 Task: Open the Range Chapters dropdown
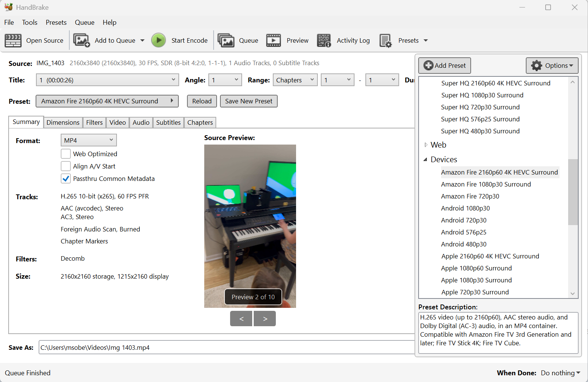295,80
